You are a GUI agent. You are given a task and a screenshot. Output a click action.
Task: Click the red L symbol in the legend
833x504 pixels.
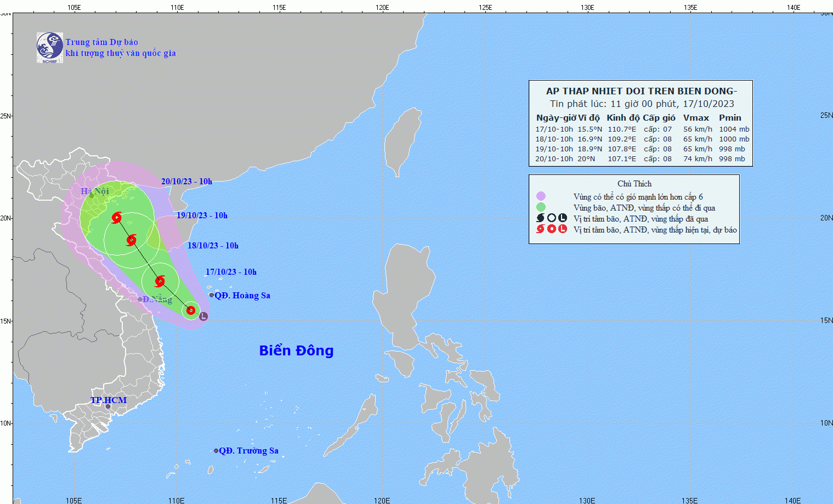[x=563, y=229]
